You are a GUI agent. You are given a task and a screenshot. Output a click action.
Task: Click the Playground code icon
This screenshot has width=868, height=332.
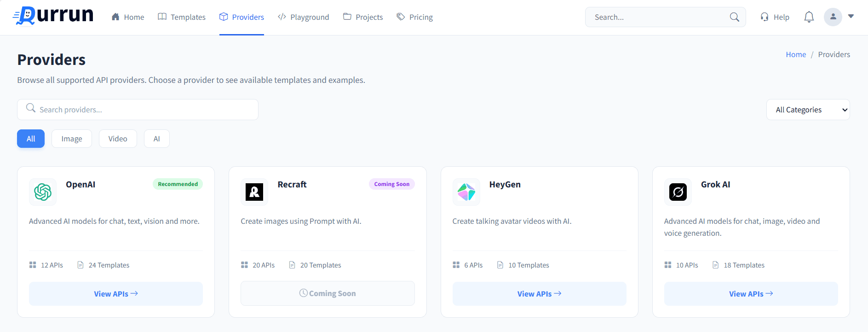tap(282, 17)
